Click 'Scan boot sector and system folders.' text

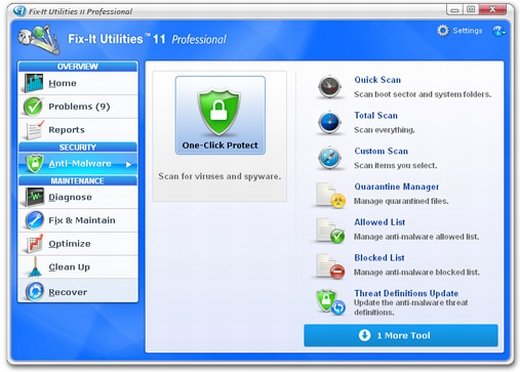(422, 94)
